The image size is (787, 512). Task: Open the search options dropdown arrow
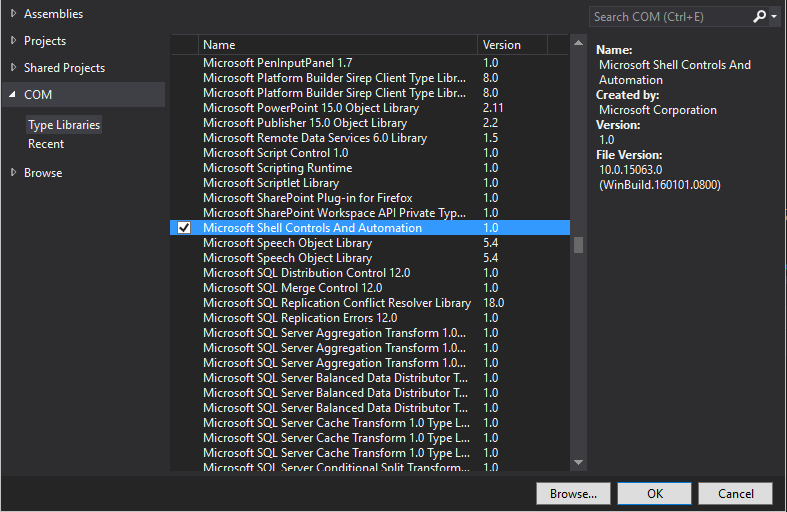(x=774, y=17)
